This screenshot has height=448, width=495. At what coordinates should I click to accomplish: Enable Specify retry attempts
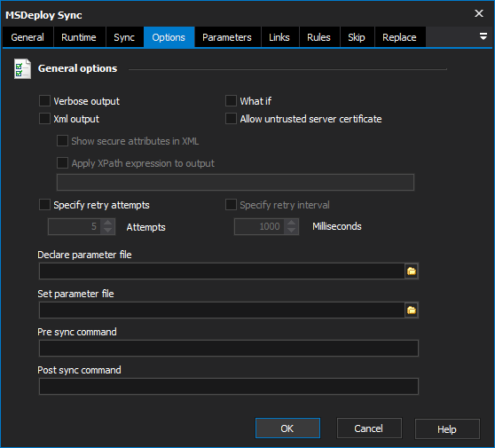coord(44,205)
